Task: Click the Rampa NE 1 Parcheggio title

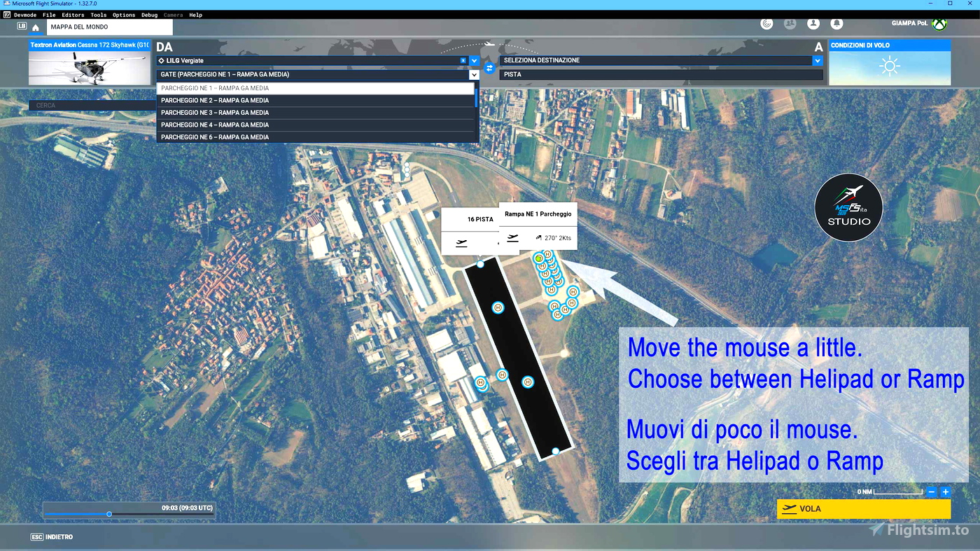Action: tap(538, 214)
